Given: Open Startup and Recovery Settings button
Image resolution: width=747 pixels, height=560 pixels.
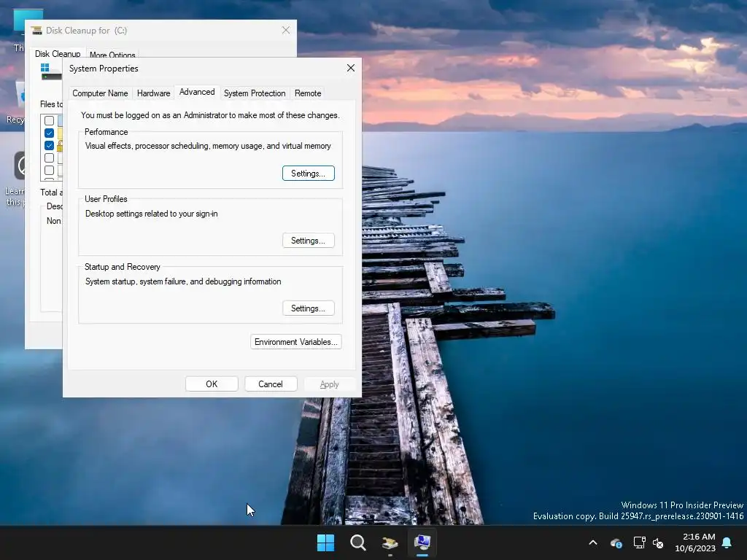Looking at the screenshot, I should pos(309,308).
